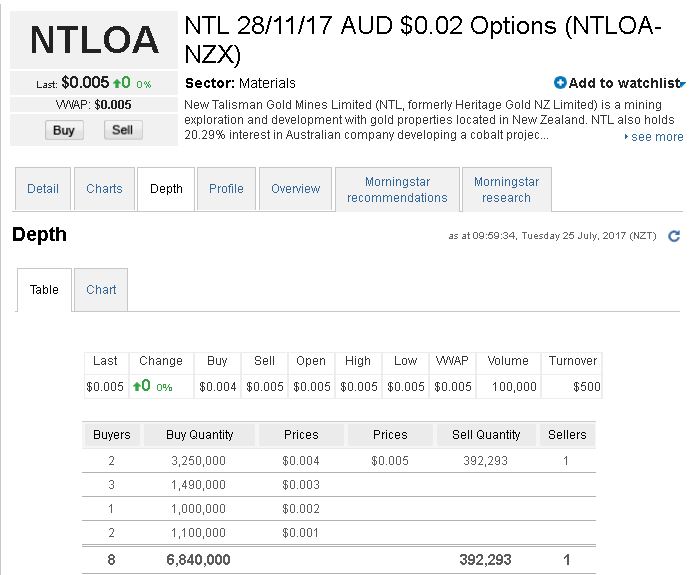Select buy quantity 1,490,000 cell

[199, 485]
